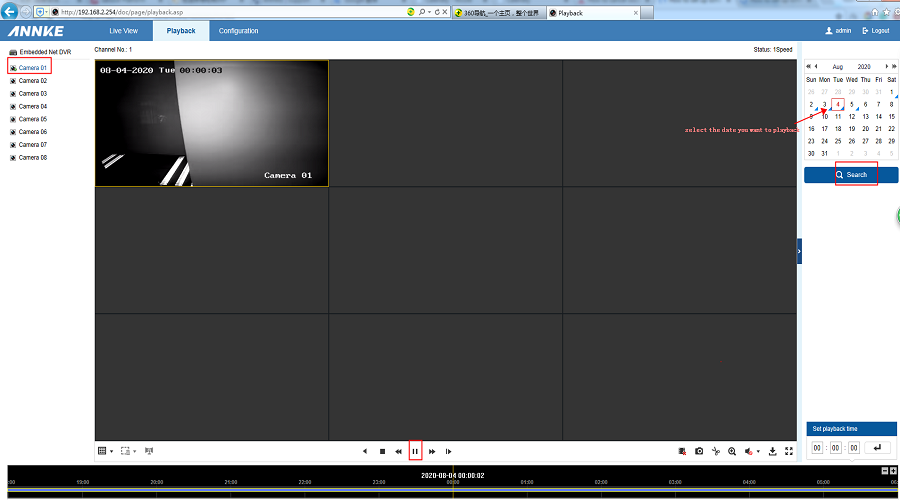
Task: Expand the window division dropdown arrow
Action: 111,451
